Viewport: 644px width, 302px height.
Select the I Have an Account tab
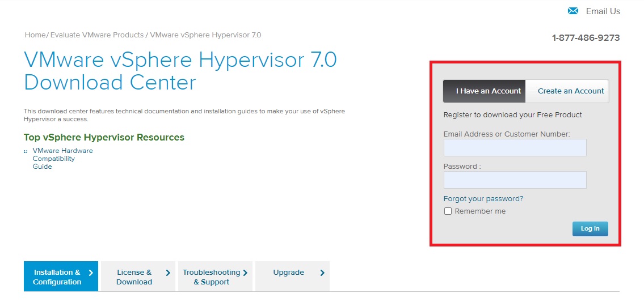click(484, 91)
